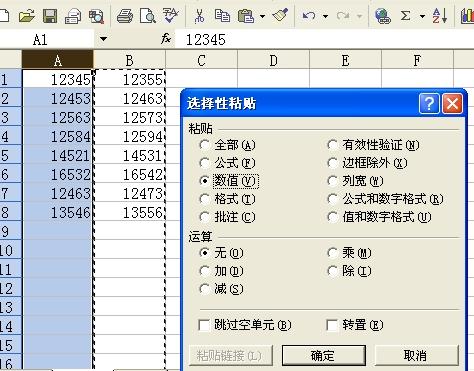Click cell containing 13546
The image size is (474, 371).
[57, 212]
